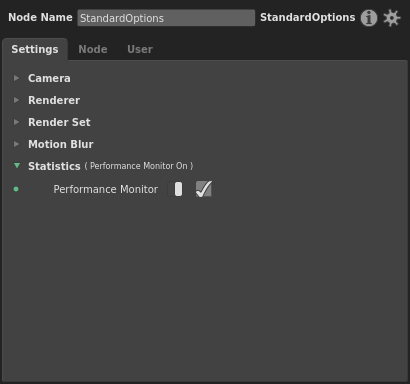This screenshot has width=410, height=384.
Task: Collapse the Statistics section arrow
Action: (x=17, y=165)
